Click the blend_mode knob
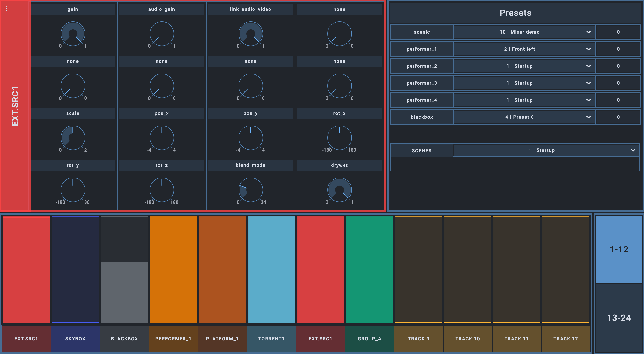Screen dimensions: 644x354 (250, 190)
